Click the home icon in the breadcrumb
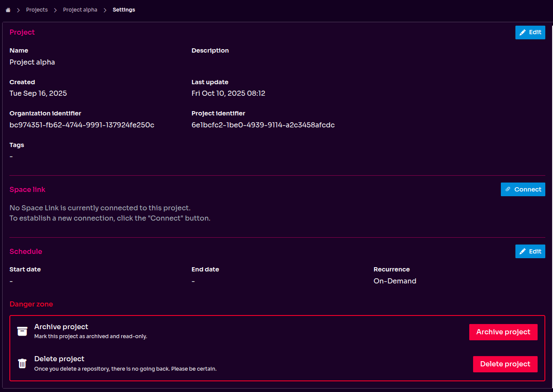The image size is (553, 392). pos(8,10)
